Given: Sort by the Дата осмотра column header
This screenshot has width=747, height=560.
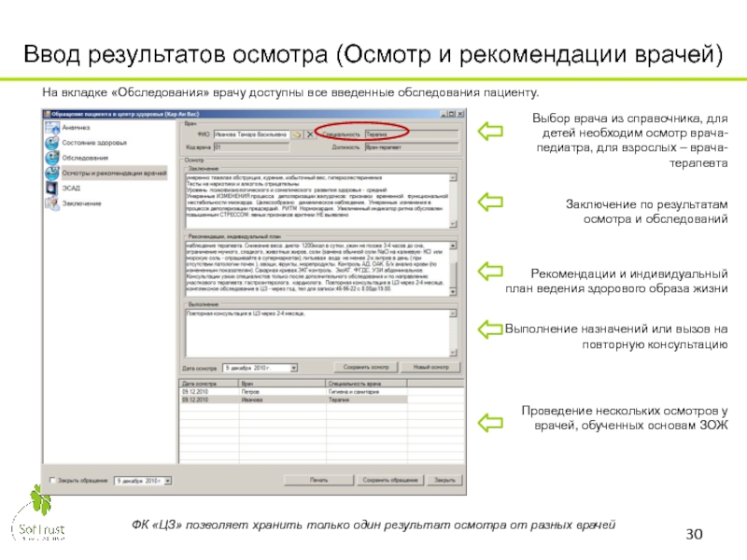Looking at the screenshot, I should pos(209,384).
